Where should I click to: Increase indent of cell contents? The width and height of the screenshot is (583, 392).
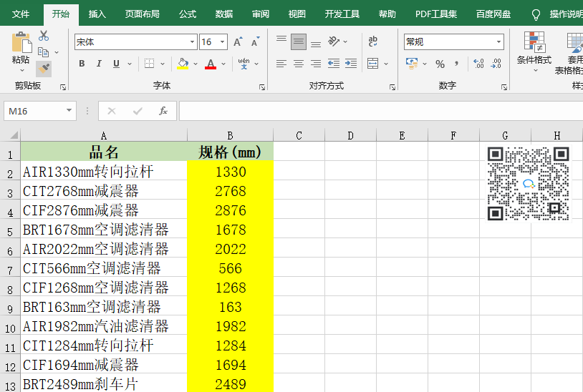351,64
